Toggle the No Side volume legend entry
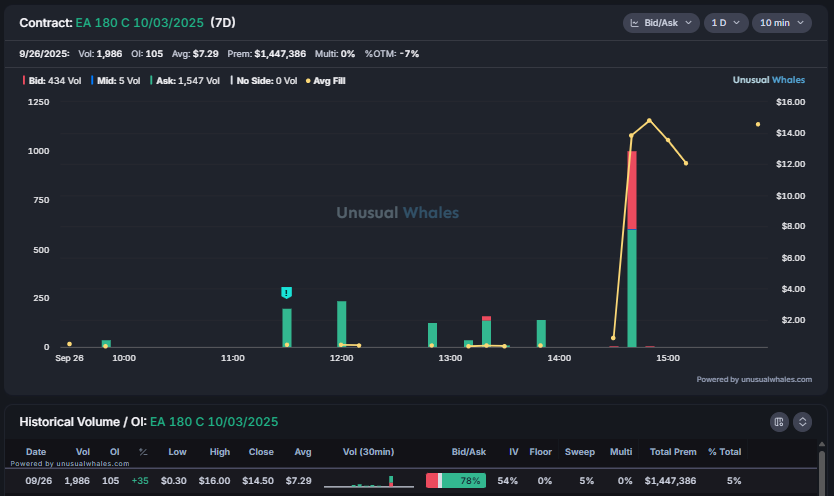 point(264,80)
